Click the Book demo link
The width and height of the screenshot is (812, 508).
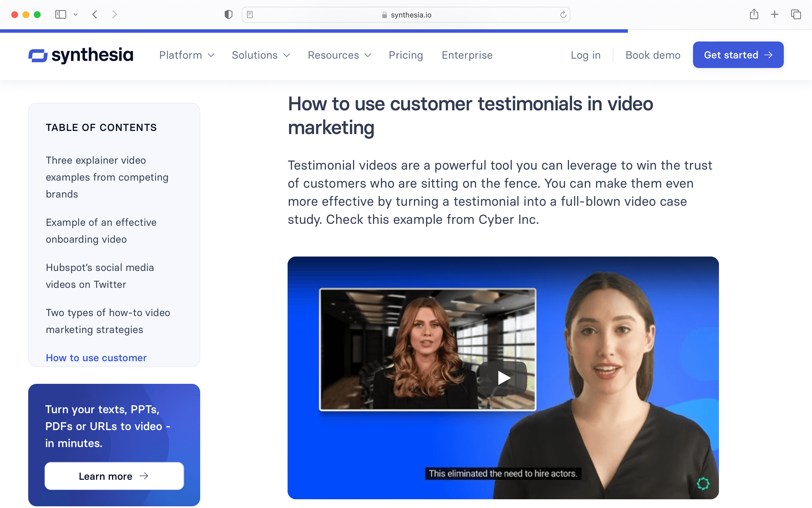coord(653,55)
